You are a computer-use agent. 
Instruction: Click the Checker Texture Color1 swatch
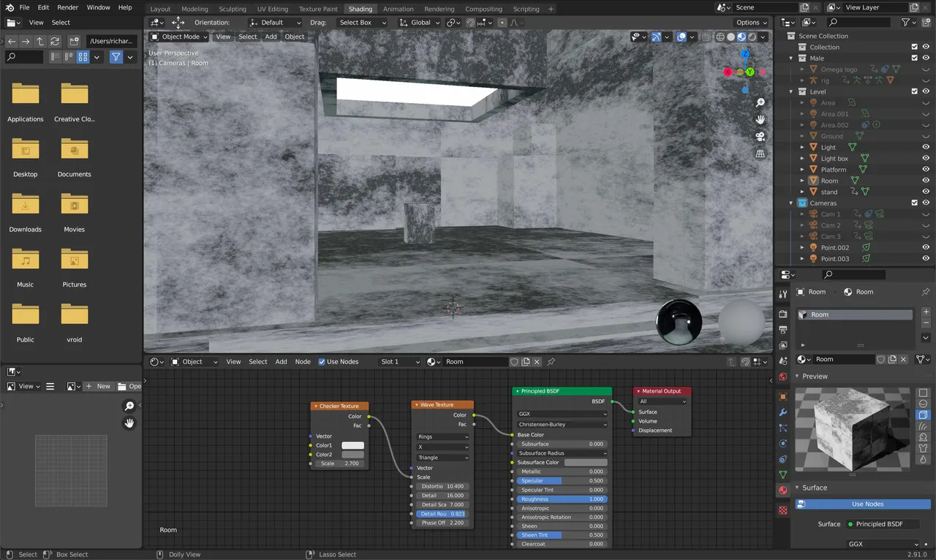pyautogui.click(x=352, y=445)
